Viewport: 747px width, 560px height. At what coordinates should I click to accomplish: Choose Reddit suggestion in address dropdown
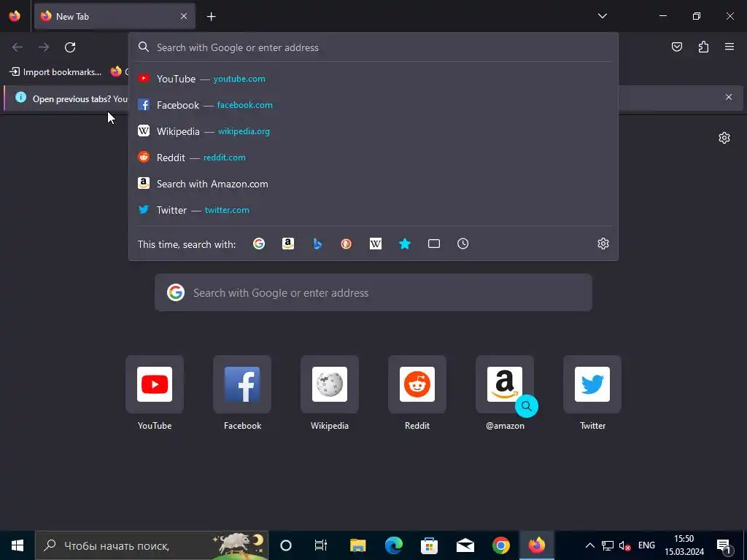coord(374,157)
